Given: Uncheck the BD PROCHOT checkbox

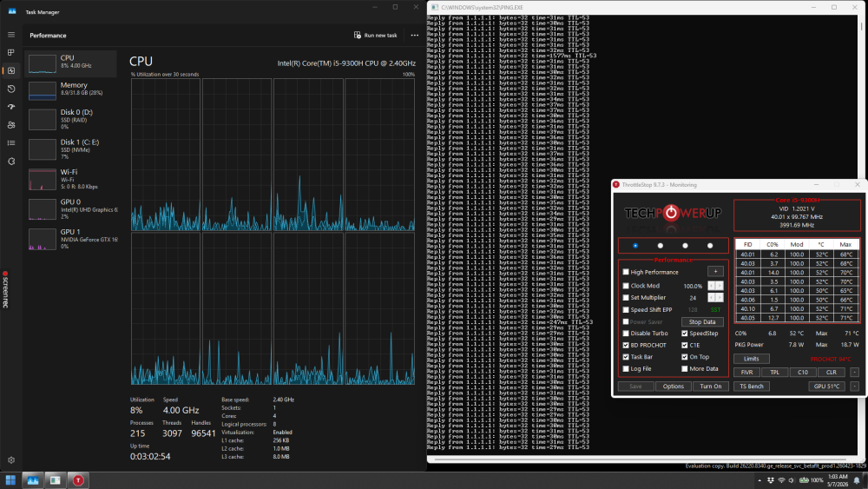Looking at the screenshot, I should click(x=626, y=345).
